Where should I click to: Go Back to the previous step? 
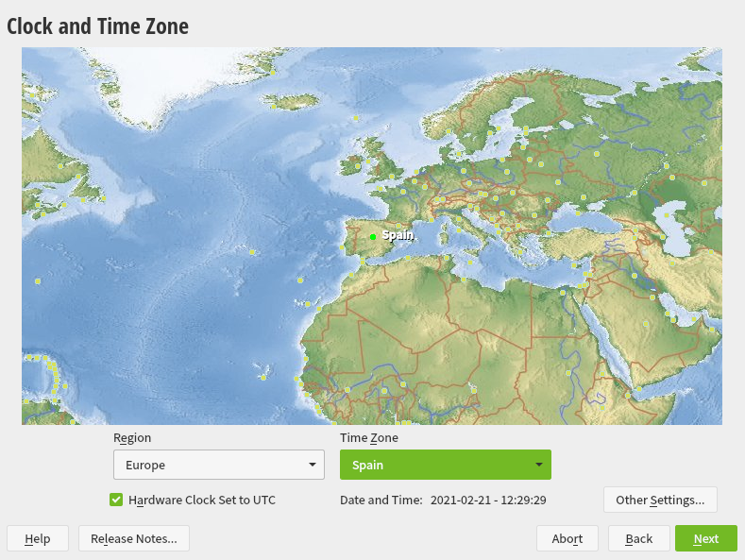pos(638,538)
